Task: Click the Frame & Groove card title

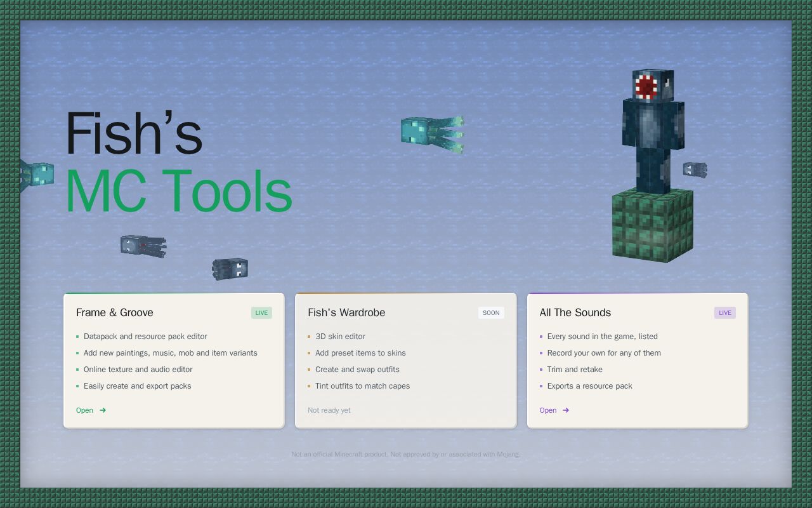Action: [115, 312]
